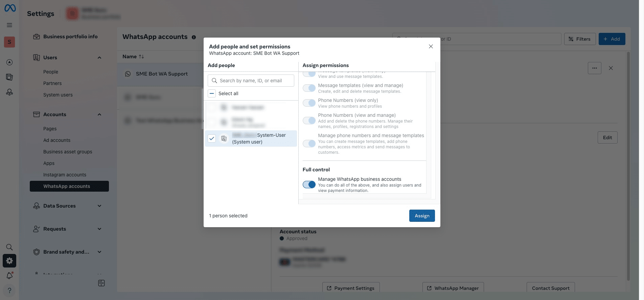Open the settings gear icon
This screenshot has height=300, width=644.
9,261
